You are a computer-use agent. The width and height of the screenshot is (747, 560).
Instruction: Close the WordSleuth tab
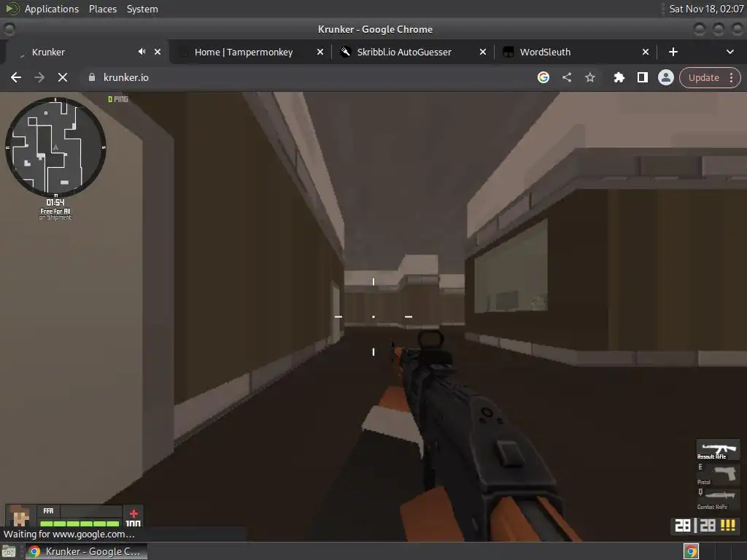(646, 52)
